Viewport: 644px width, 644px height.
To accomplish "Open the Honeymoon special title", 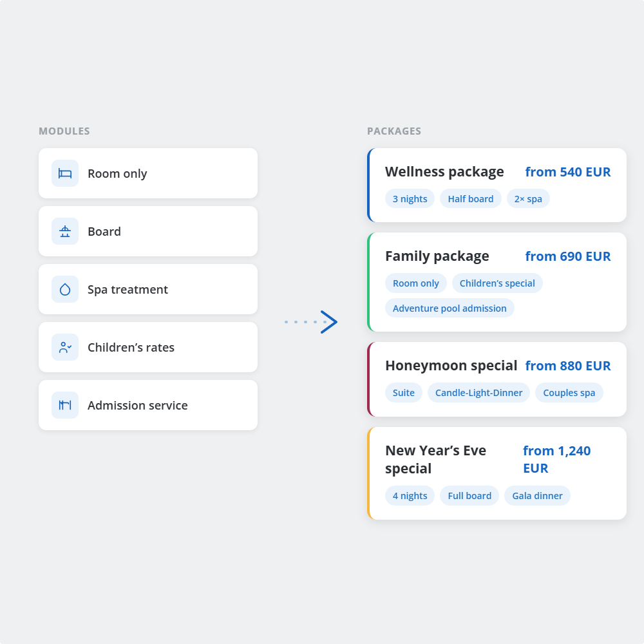I will (451, 366).
